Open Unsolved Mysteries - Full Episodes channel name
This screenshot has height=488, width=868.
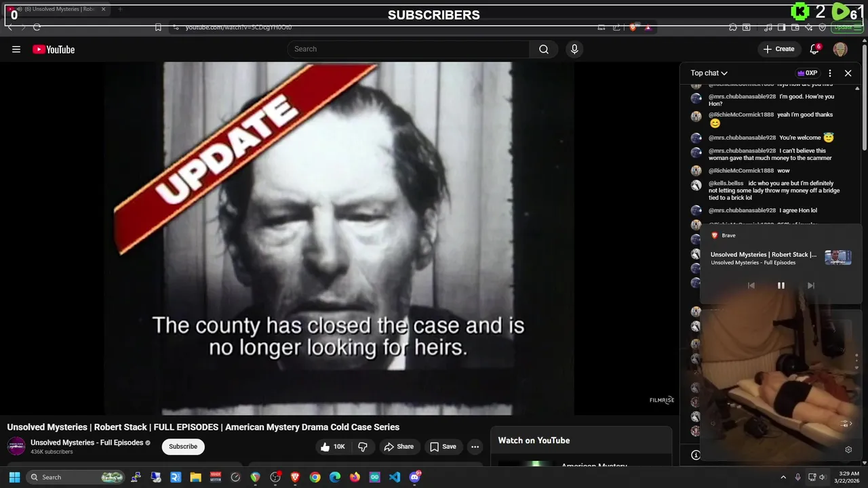(87, 443)
